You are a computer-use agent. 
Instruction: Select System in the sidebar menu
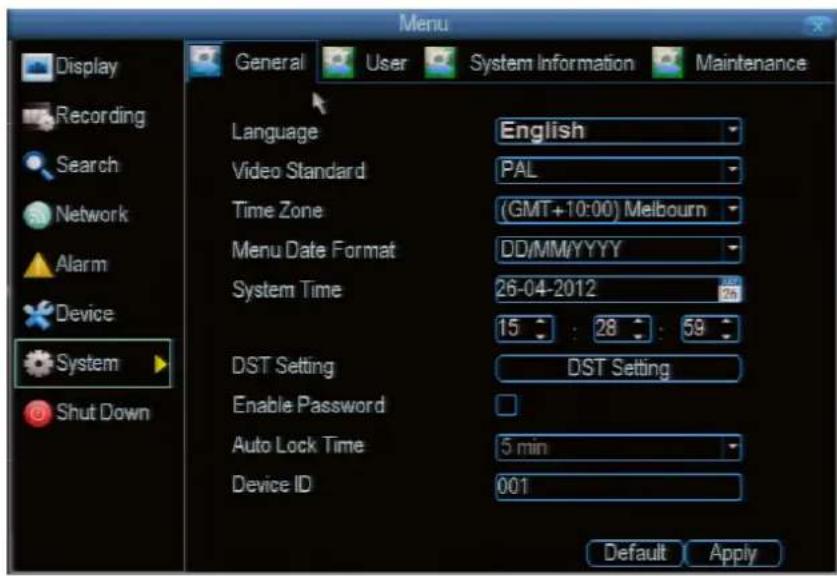click(93, 364)
